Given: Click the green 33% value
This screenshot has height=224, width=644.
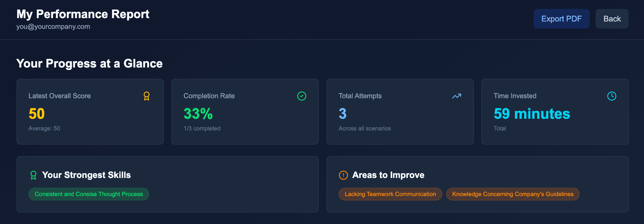Looking at the screenshot, I should click(198, 114).
